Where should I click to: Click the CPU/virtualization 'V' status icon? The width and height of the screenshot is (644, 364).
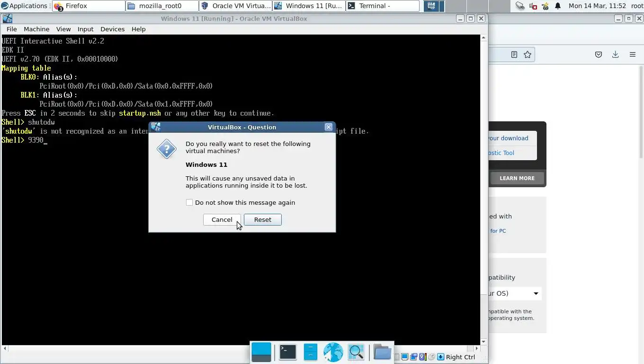coord(423,357)
